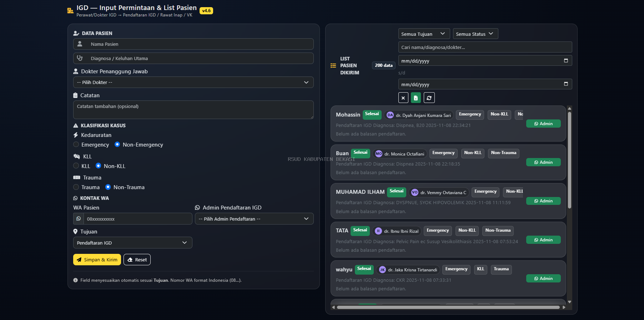This screenshot has width=644, height=320.
Task: Open calendar picker on the start date field
Action: point(565,61)
